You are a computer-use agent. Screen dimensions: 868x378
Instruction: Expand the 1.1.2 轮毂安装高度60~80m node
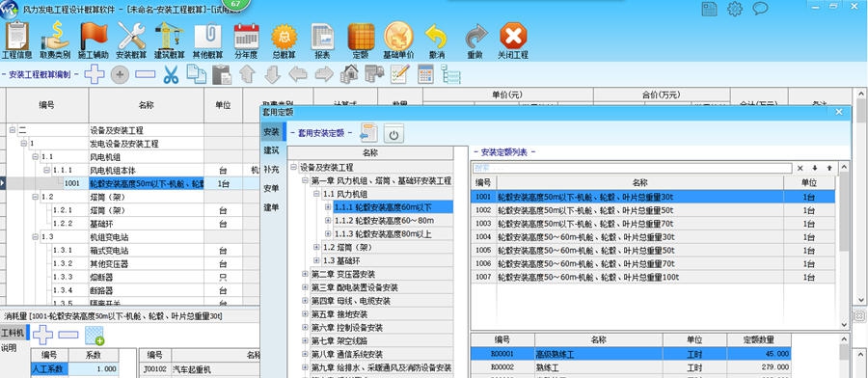[x=328, y=220]
